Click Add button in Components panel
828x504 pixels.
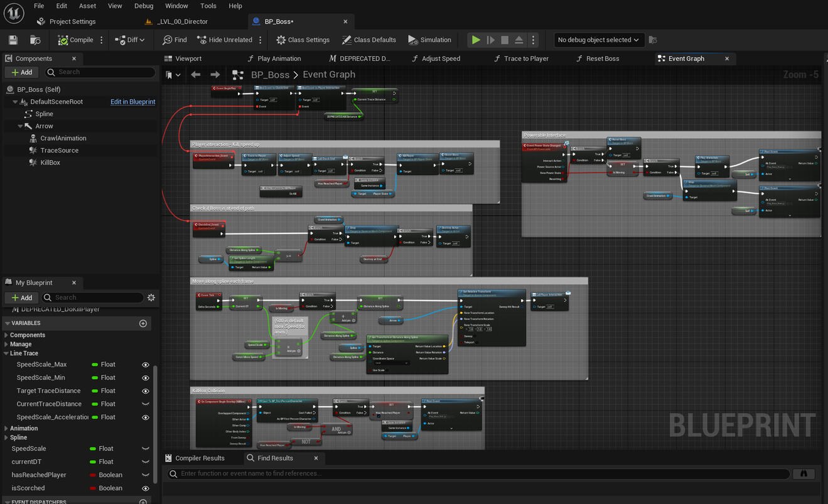pos(21,72)
